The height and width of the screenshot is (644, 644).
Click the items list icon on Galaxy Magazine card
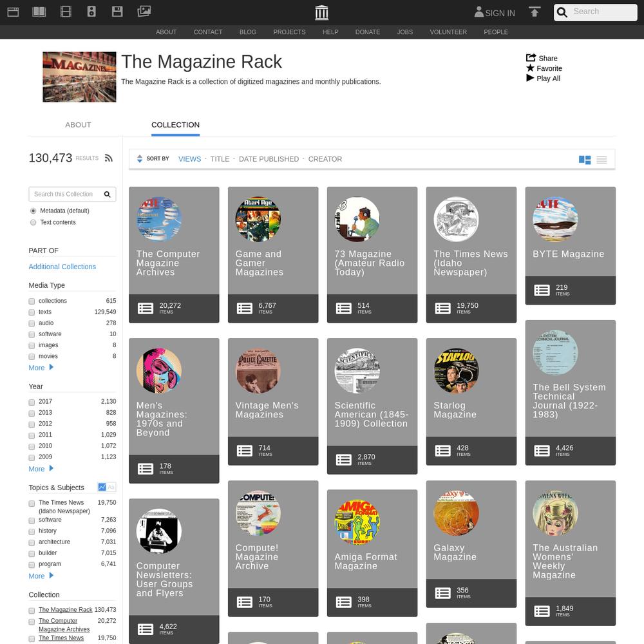point(443,594)
